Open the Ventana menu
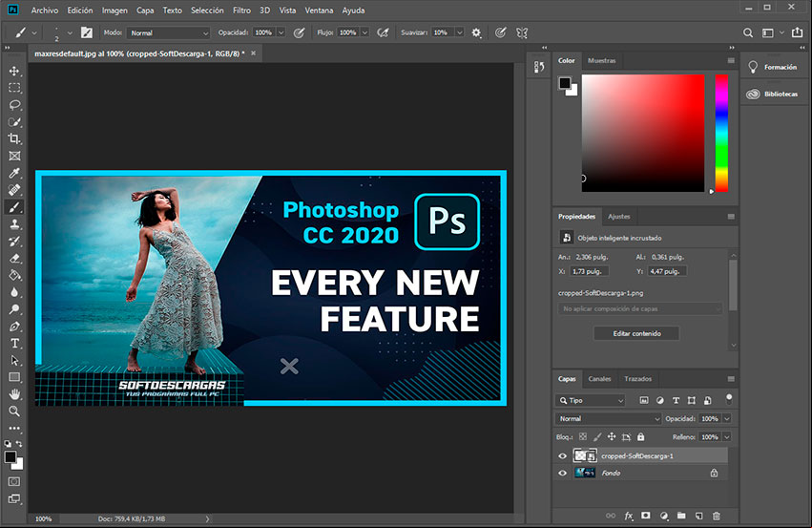812x528 pixels. coord(319,11)
